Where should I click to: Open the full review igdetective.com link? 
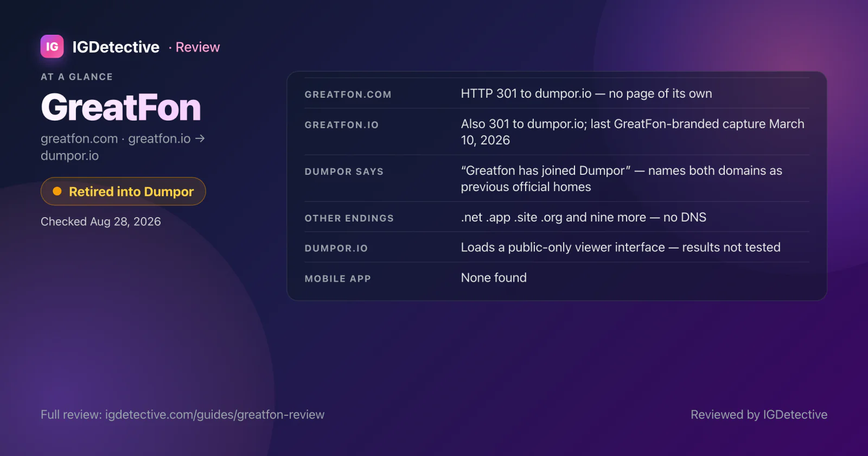point(182,415)
